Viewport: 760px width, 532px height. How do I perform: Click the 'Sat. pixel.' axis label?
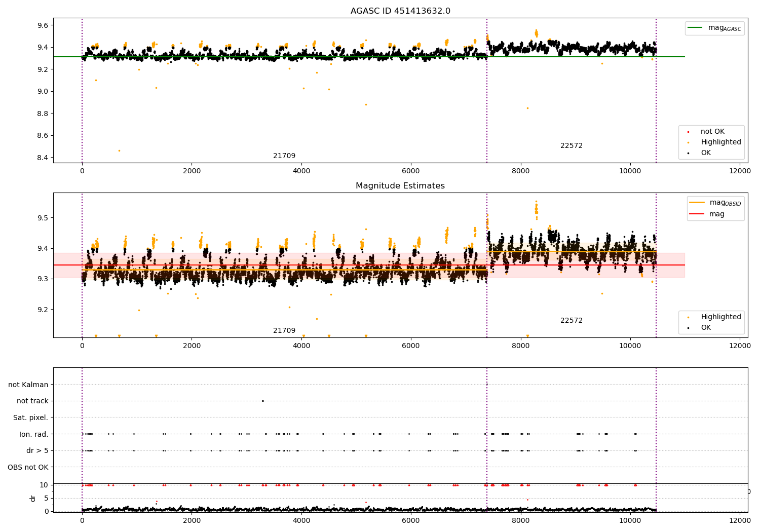pyautogui.click(x=31, y=418)
